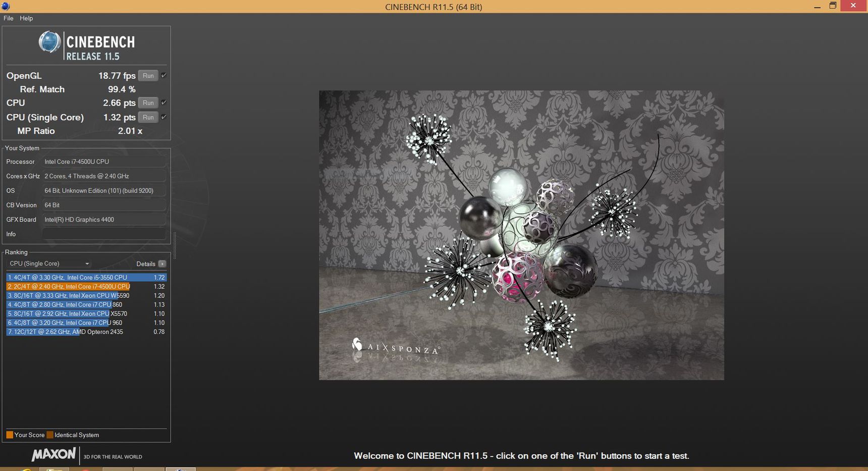Open the CPU (Single Core) ranking dropdown
Viewport: 868px width, 471px height.
click(49, 264)
